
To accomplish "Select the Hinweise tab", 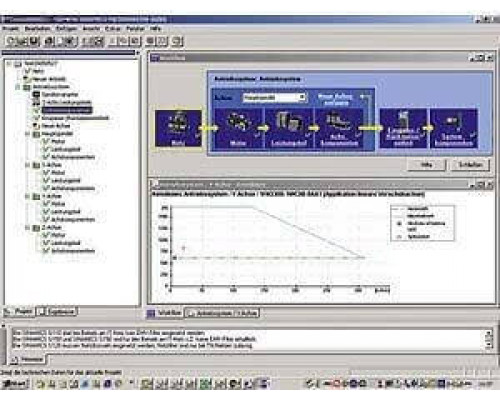I will [x=28, y=360].
